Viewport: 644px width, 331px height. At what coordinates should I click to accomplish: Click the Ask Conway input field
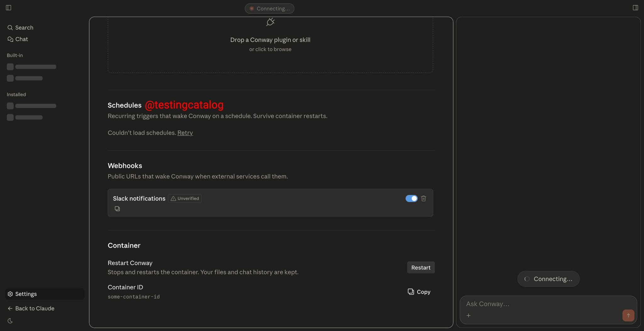(541, 304)
